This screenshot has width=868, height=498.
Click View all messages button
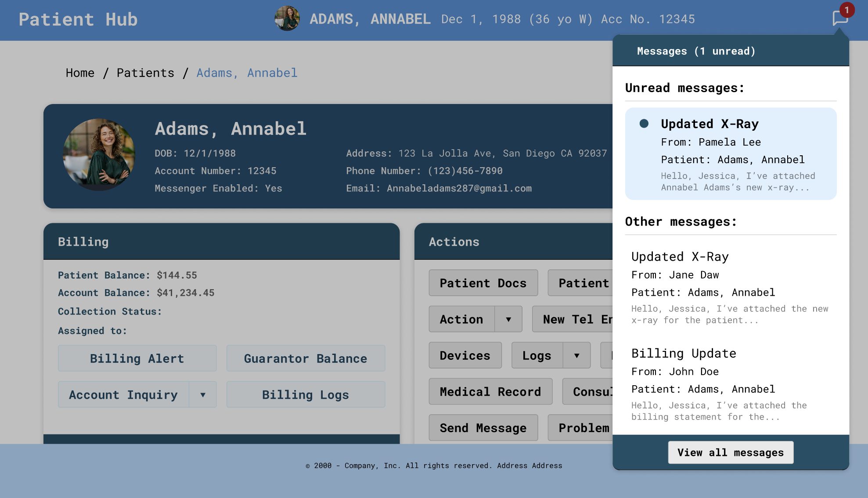tap(731, 452)
